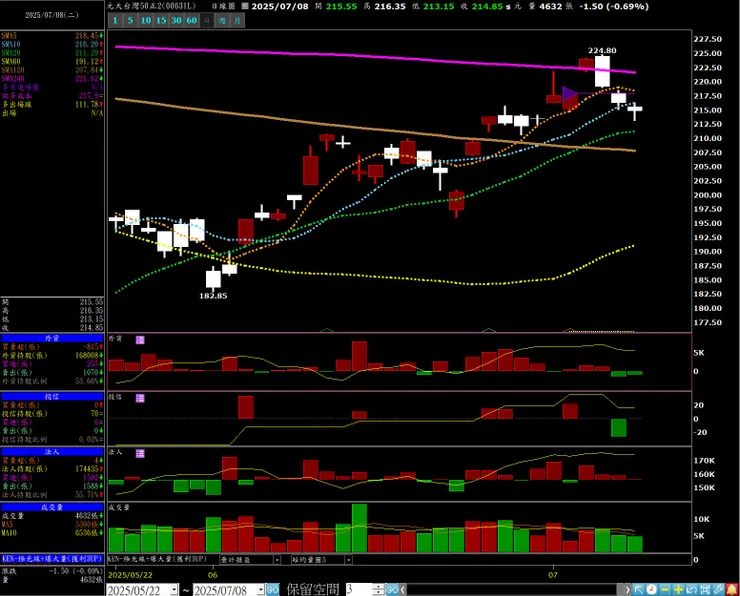Click the stock title 元大台灣50正2(00631L)
This screenshot has width=740, height=596.
tap(151, 6)
